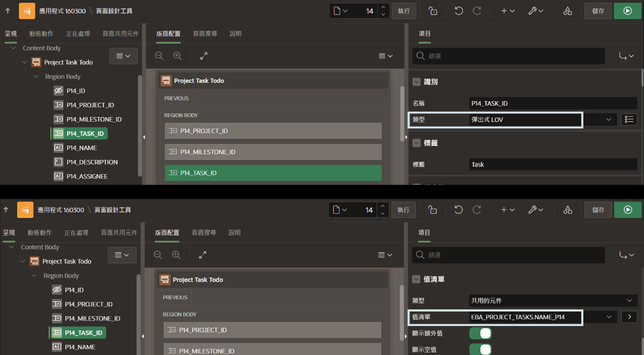Select P14_PROJECT_ID in upper window layout grid
This screenshot has height=355, width=644.
coord(273,131)
